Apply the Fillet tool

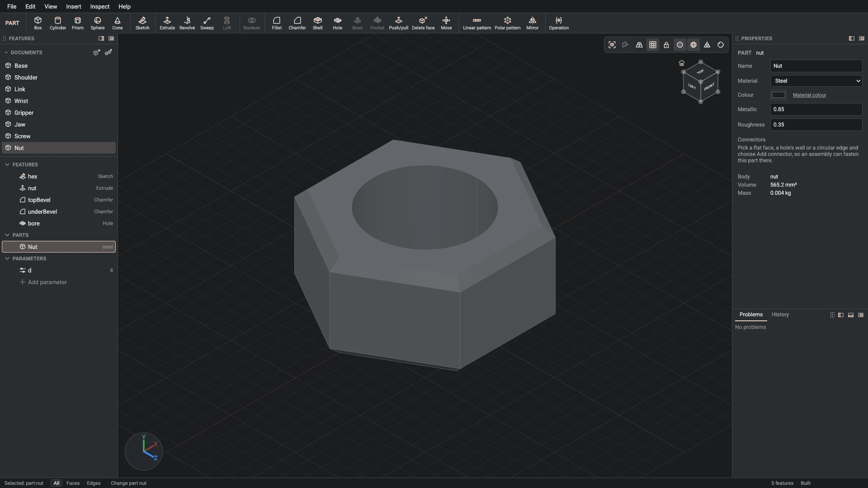click(277, 23)
